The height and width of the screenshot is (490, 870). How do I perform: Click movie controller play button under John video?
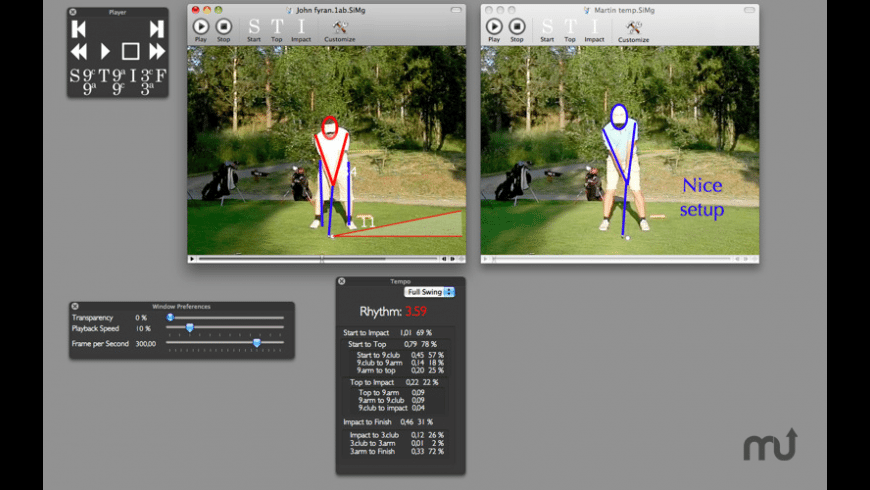coord(192,259)
